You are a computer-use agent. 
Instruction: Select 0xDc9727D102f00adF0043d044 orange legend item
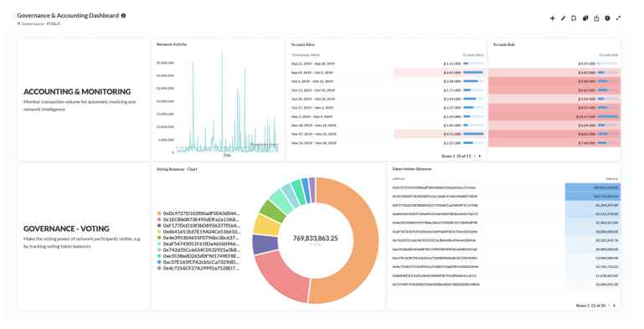pyautogui.click(x=198, y=213)
